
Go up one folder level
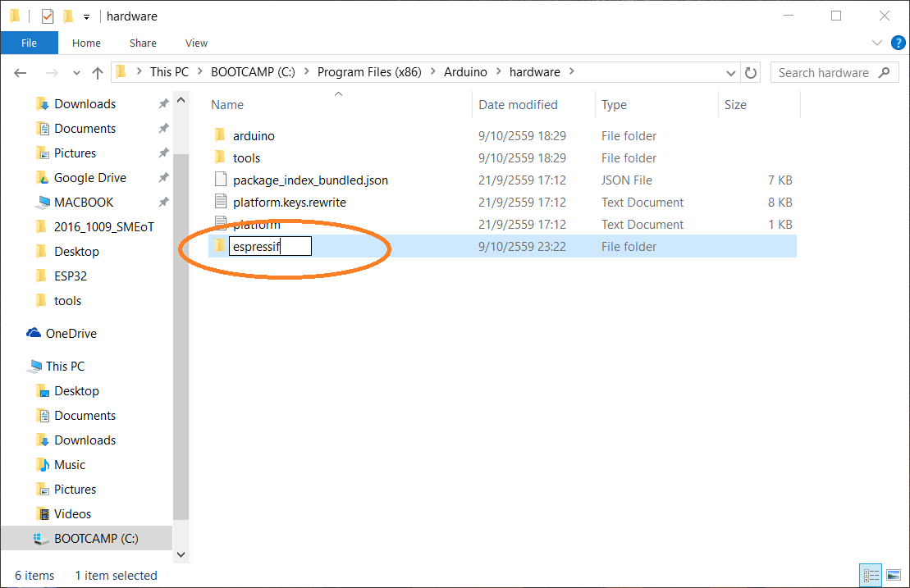[98, 72]
